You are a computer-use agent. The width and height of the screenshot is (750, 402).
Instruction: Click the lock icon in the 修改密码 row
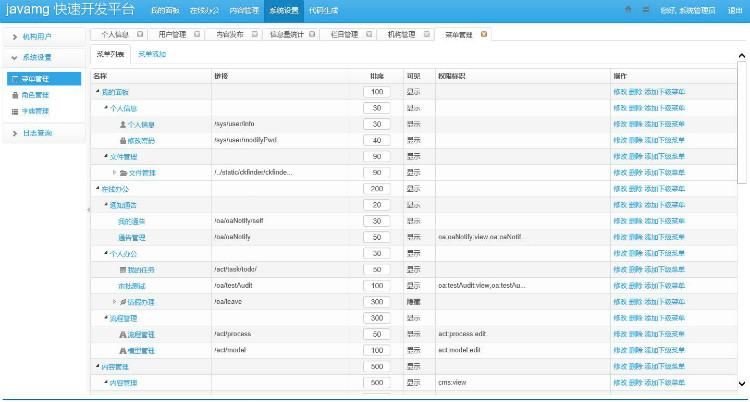[123, 141]
